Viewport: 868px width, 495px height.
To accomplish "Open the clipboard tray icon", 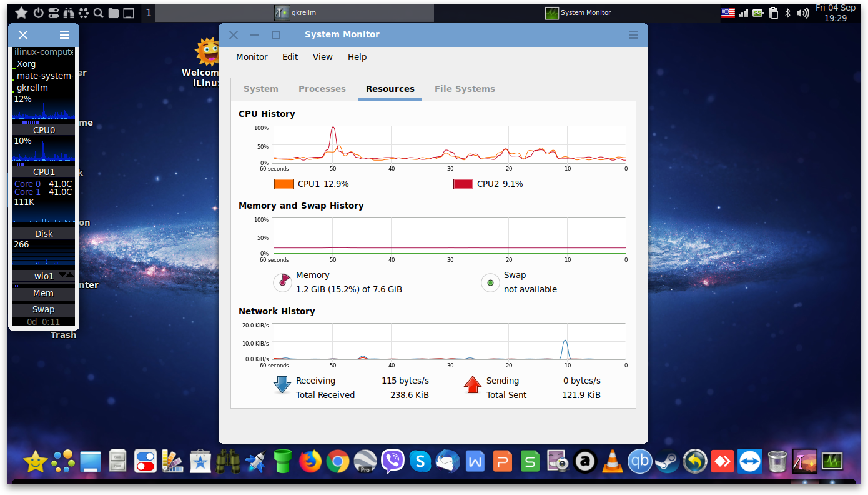I will [774, 12].
